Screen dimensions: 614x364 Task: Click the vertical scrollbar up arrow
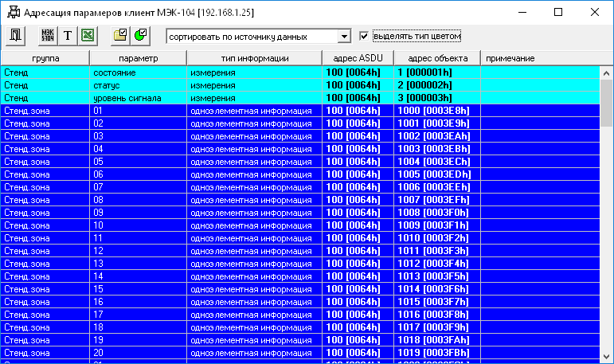pyautogui.click(x=607, y=72)
